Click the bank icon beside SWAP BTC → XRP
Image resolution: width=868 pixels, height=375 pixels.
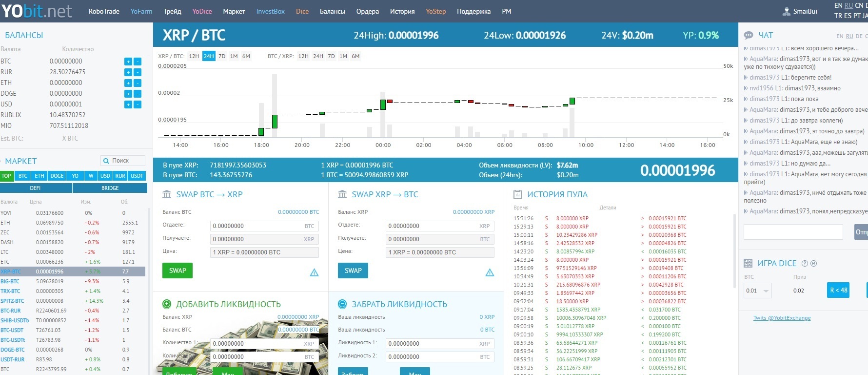[x=167, y=194]
